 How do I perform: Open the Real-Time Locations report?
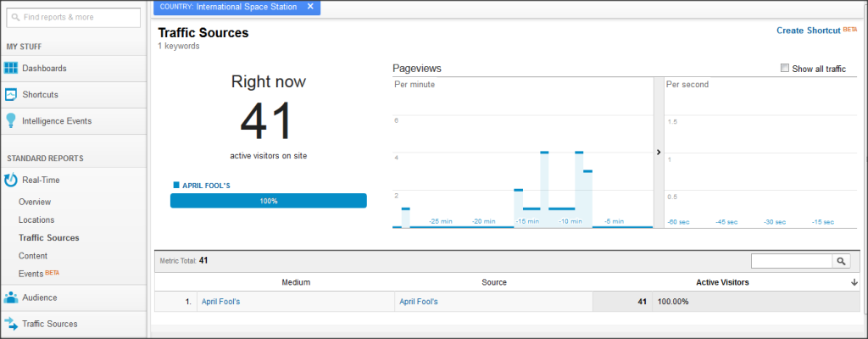(36, 220)
